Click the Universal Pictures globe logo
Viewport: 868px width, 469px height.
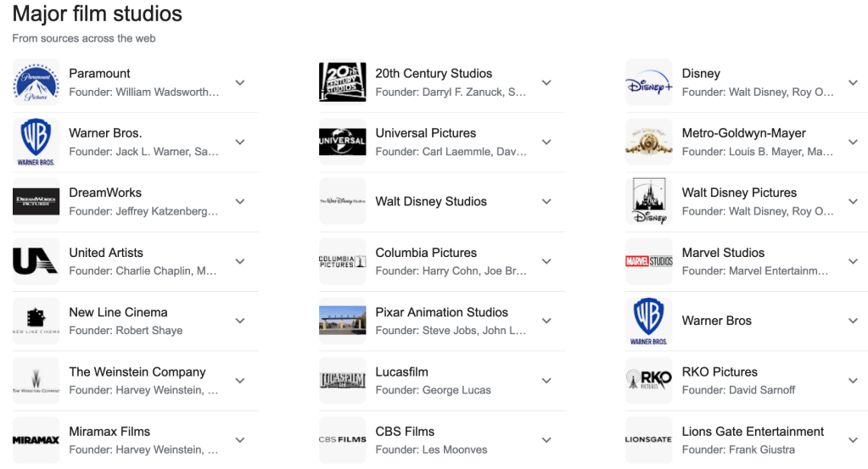(343, 142)
